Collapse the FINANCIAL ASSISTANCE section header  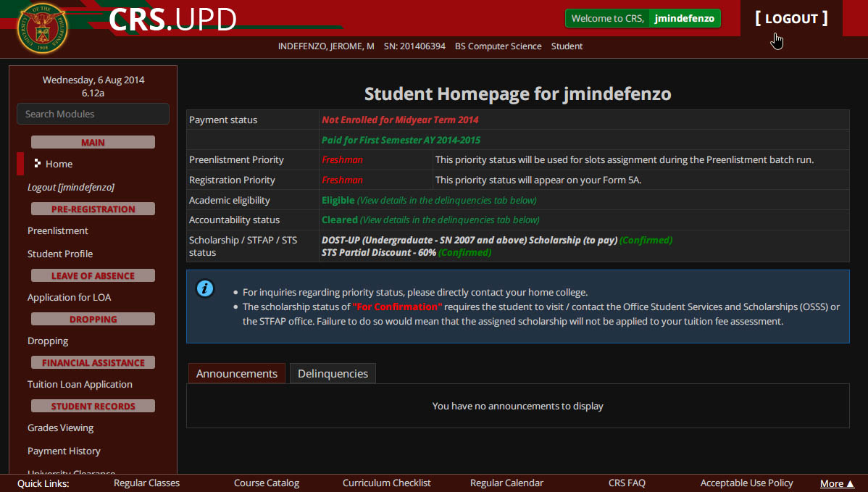pos(93,362)
